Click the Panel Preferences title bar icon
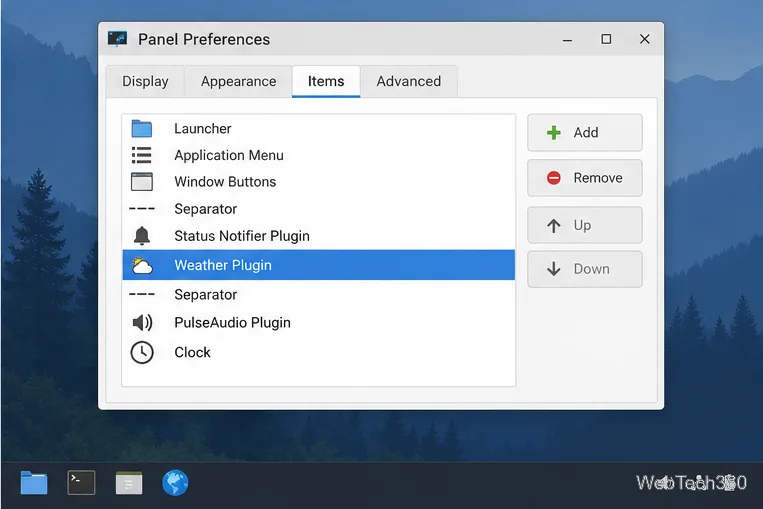The height and width of the screenshot is (509, 763). pyautogui.click(x=117, y=38)
